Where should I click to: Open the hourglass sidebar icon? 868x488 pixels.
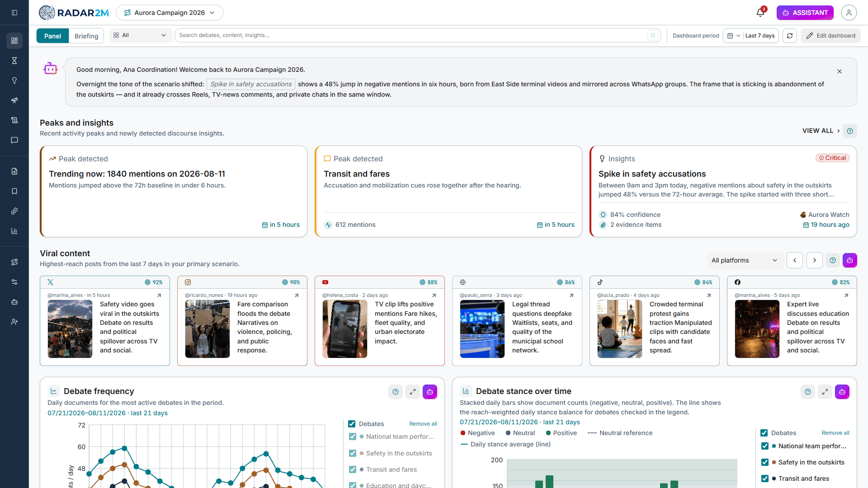(x=14, y=61)
